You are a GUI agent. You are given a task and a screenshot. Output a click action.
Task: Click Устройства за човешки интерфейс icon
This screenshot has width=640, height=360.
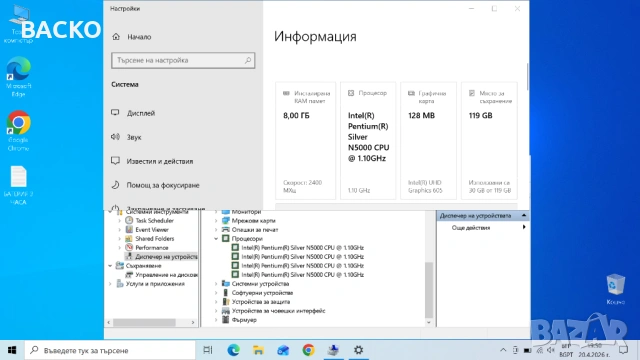(x=226, y=311)
